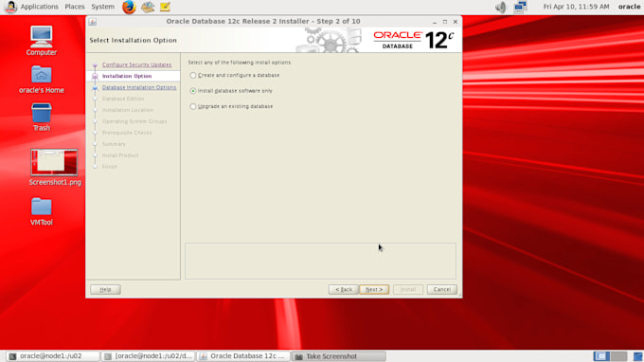Open oracle user menu in panel
The height and width of the screenshot is (362, 644).
coord(629,7)
